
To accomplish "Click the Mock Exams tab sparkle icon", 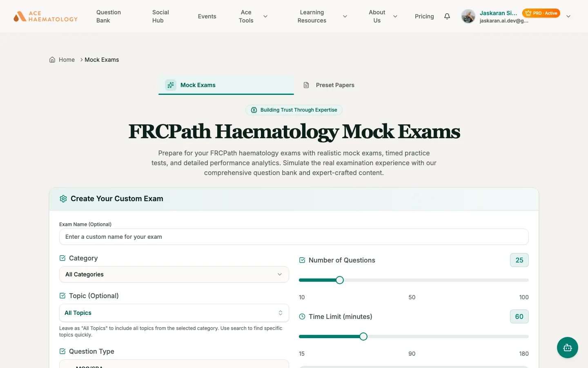I will click(171, 85).
